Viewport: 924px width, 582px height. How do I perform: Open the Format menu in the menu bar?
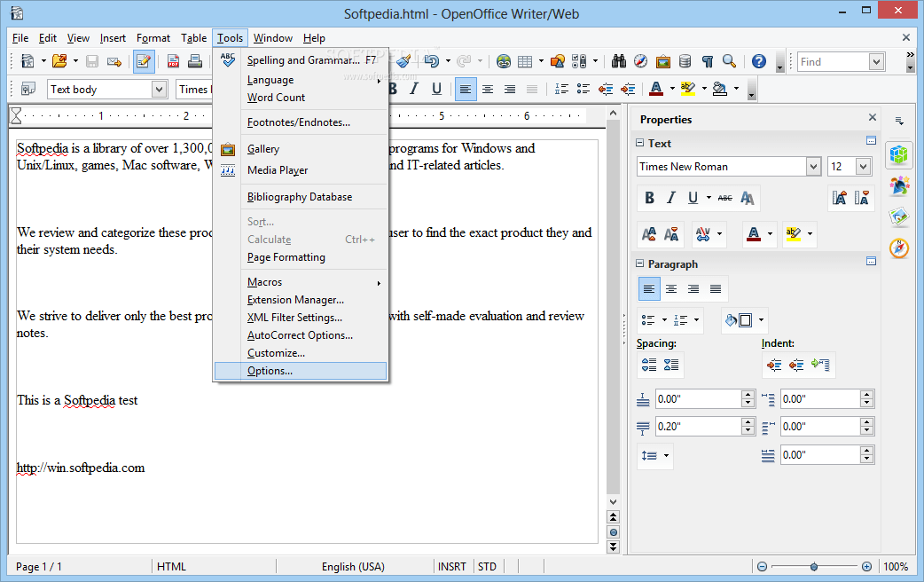[x=153, y=38]
